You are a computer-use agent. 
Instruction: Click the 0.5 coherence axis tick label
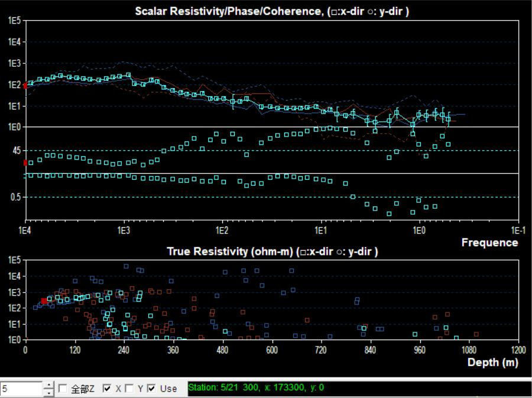click(x=15, y=197)
